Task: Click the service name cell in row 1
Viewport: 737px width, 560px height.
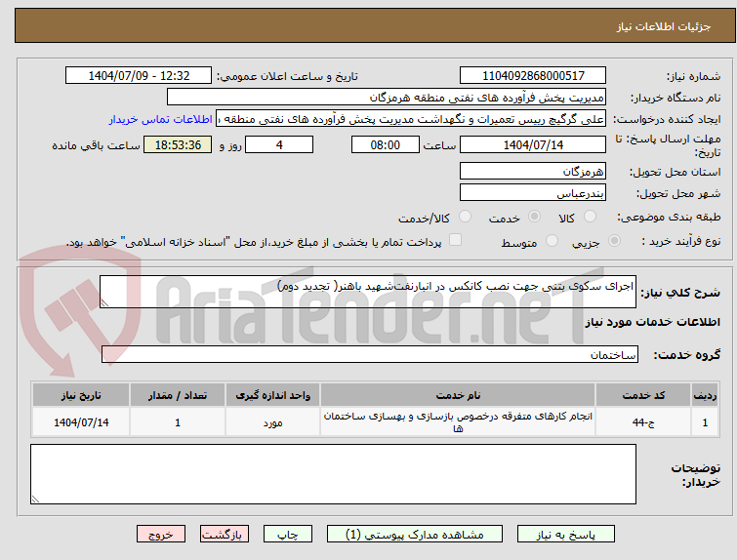Action: point(458,421)
